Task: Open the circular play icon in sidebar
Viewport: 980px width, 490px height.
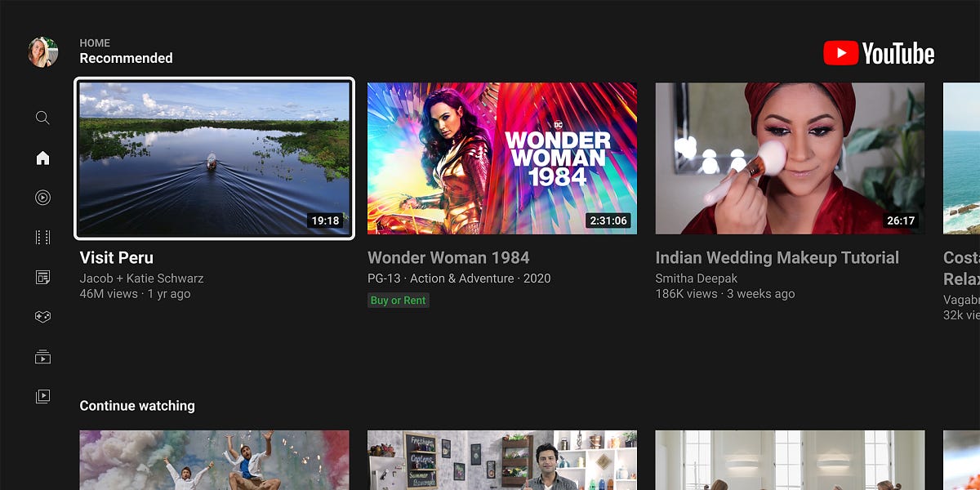Action: point(43,197)
